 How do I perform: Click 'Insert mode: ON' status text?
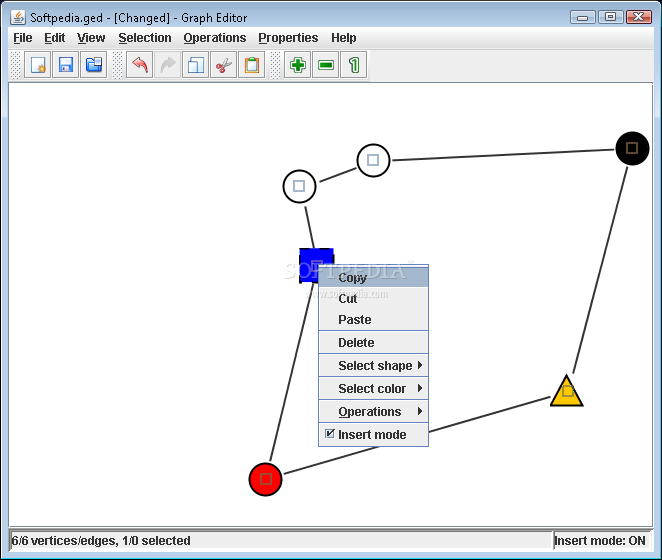coord(600,541)
